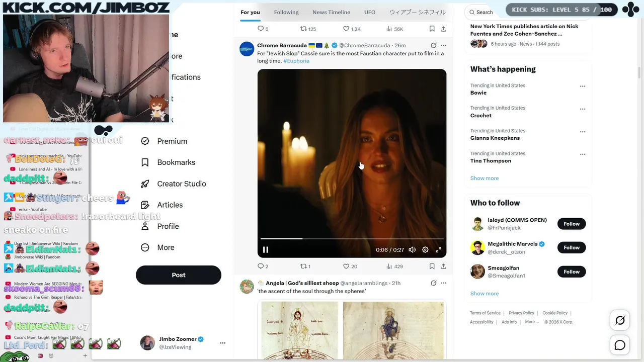Open Grok icon on Angela's post
Viewport: 644px width, 362px height.
tap(433, 283)
